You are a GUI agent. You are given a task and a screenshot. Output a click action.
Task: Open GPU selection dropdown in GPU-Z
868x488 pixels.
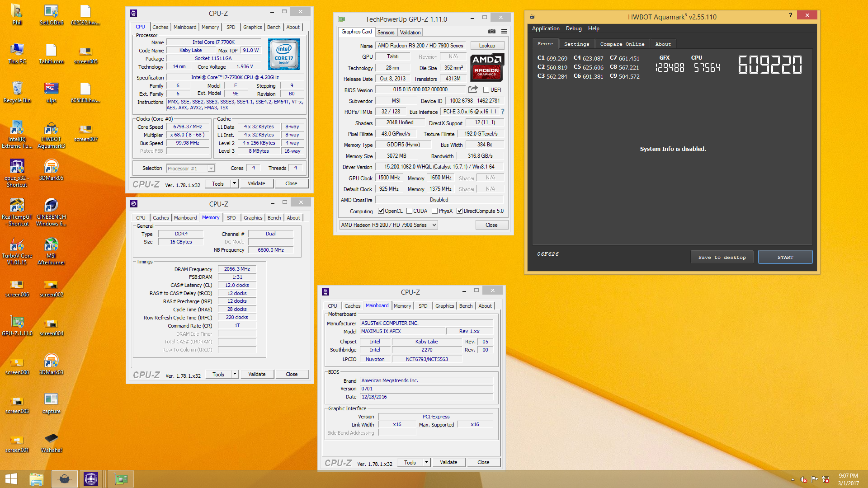click(389, 225)
